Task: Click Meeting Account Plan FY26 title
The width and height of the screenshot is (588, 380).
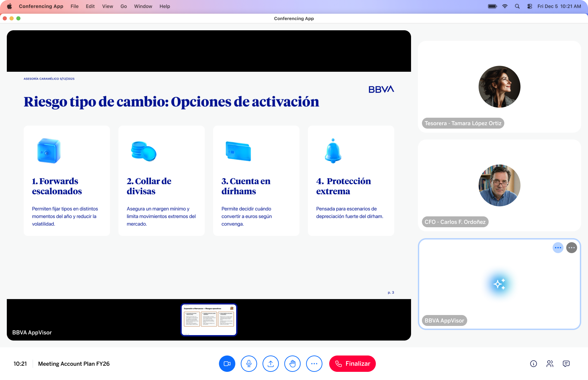Action: (x=74, y=364)
